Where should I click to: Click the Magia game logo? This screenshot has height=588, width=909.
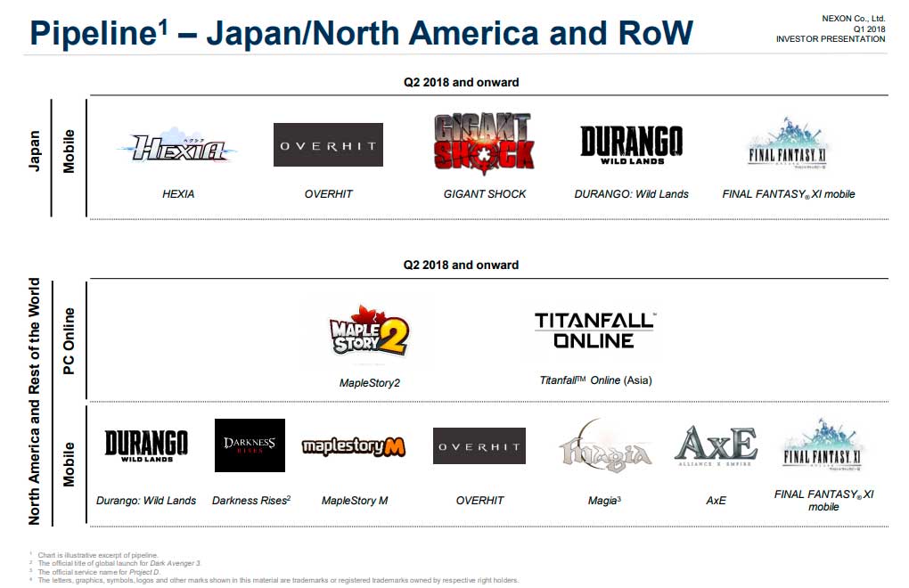point(605,450)
